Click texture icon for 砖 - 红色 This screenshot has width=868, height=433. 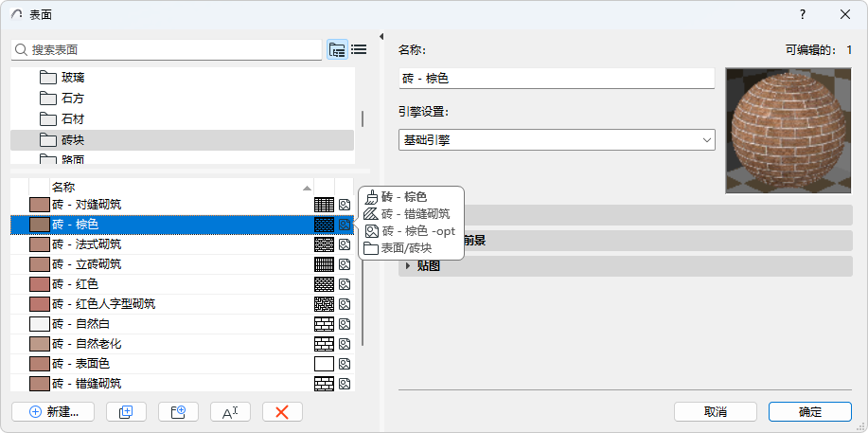click(x=345, y=284)
